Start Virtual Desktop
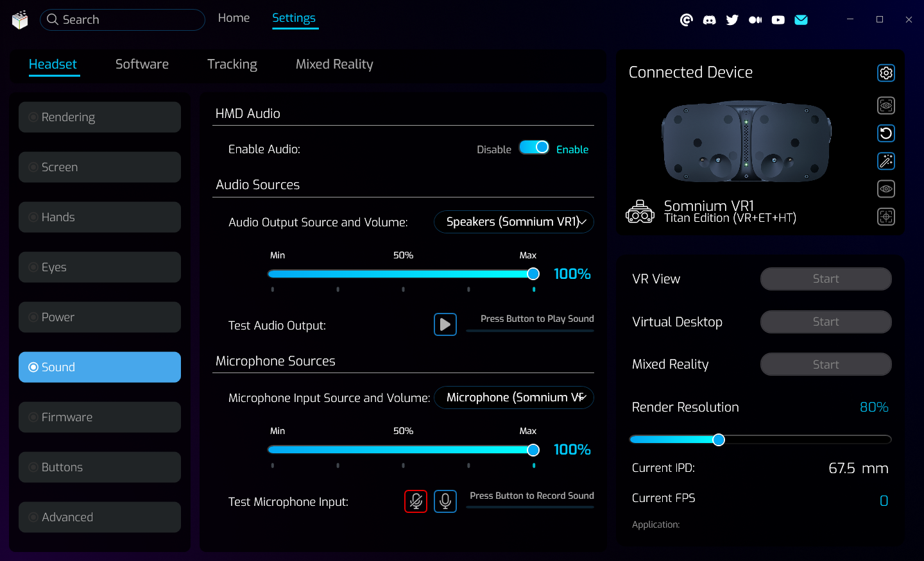This screenshot has width=924, height=561. (x=826, y=322)
